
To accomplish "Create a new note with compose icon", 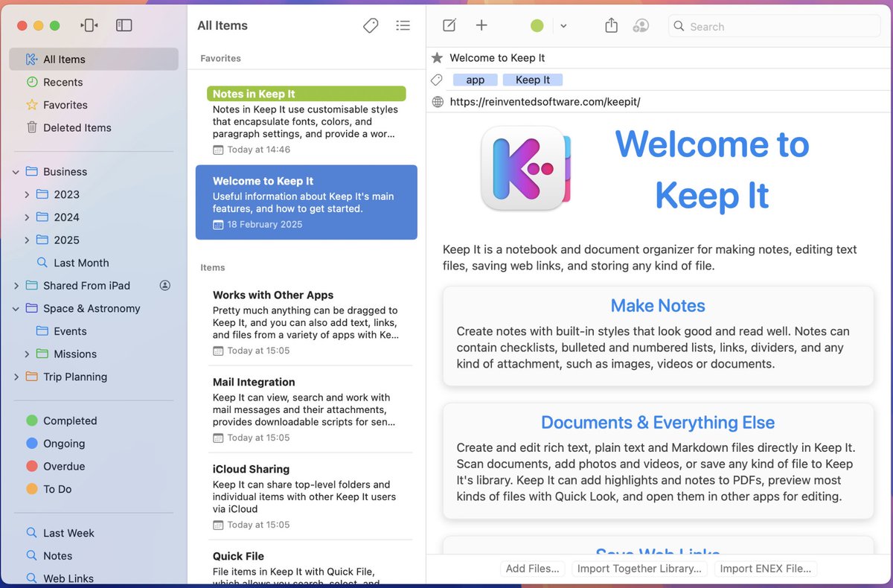I will [x=449, y=25].
